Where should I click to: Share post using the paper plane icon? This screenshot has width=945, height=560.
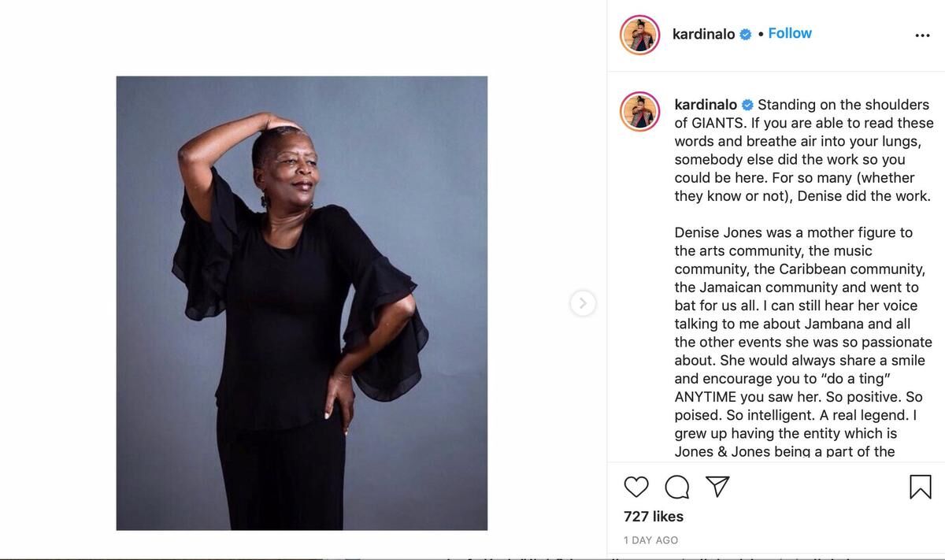(x=717, y=486)
